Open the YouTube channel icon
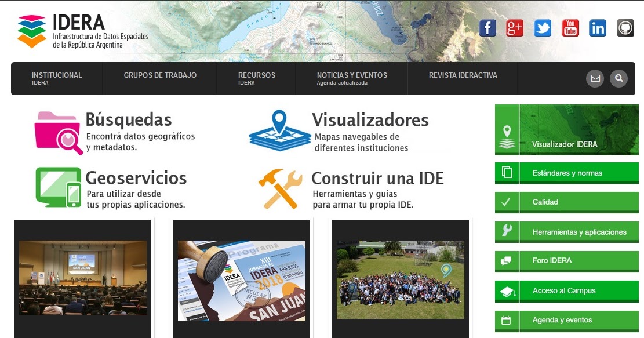Screen dimensions: 644x338 pos(570,27)
